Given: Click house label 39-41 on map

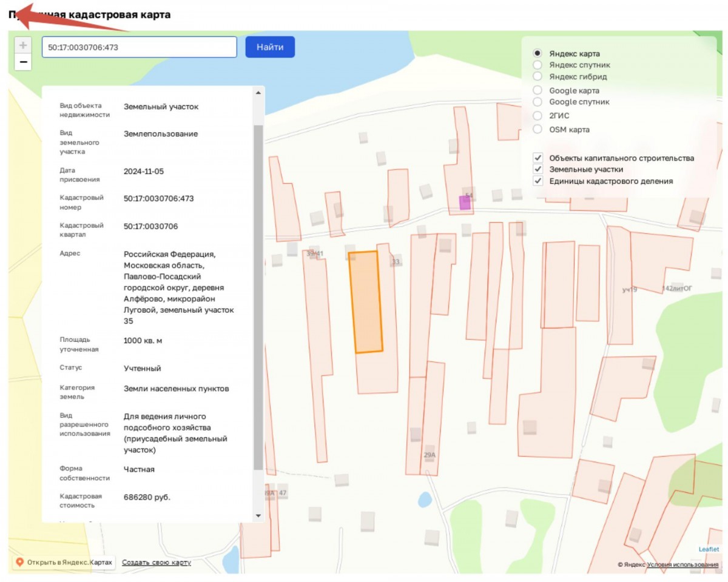Looking at the screenshot, I should (315, 253).
